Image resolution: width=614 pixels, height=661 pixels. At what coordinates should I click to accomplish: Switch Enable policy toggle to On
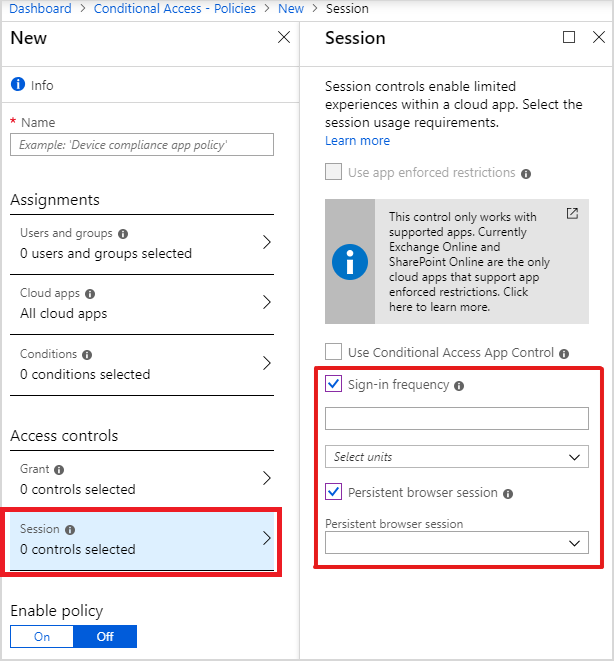click(x=42, y=637)
